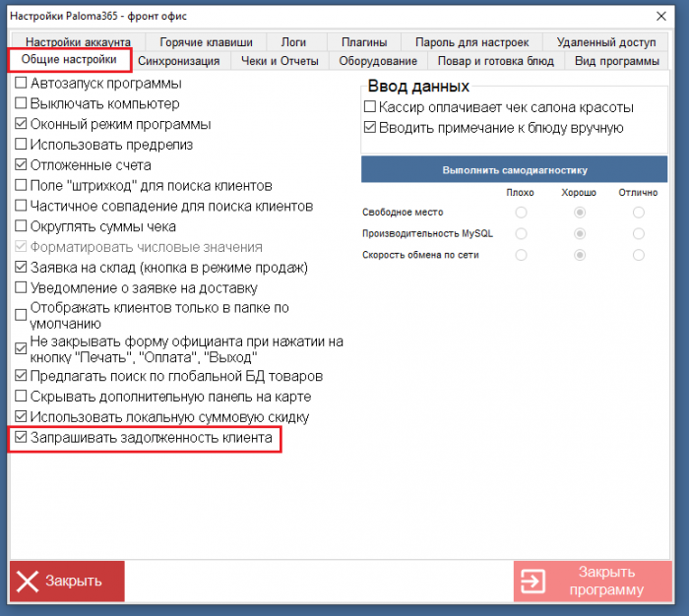Click the red Закрыть button

click(67, 581)
